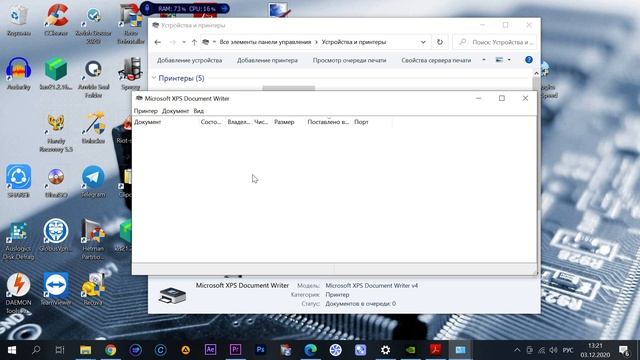Open taskbar search
The height and width of the screenshot is (360, 640).
(36, 350)
